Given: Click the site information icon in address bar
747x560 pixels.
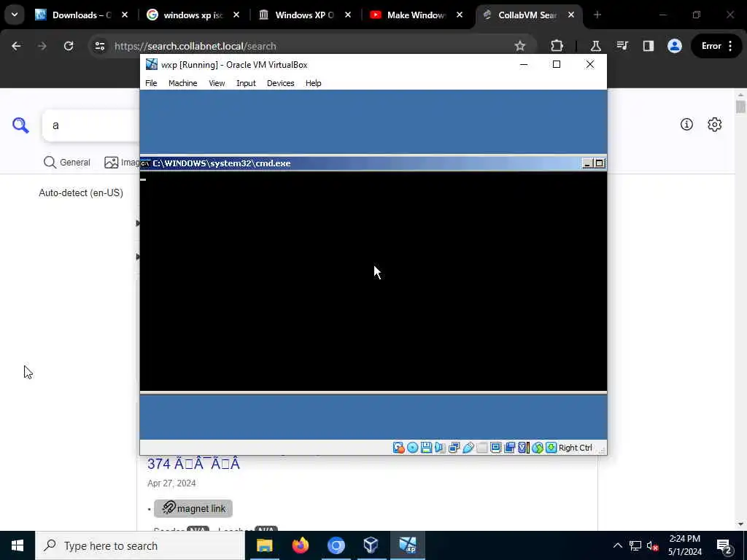Looking at the screenshot, I should (x=99, y=46).
